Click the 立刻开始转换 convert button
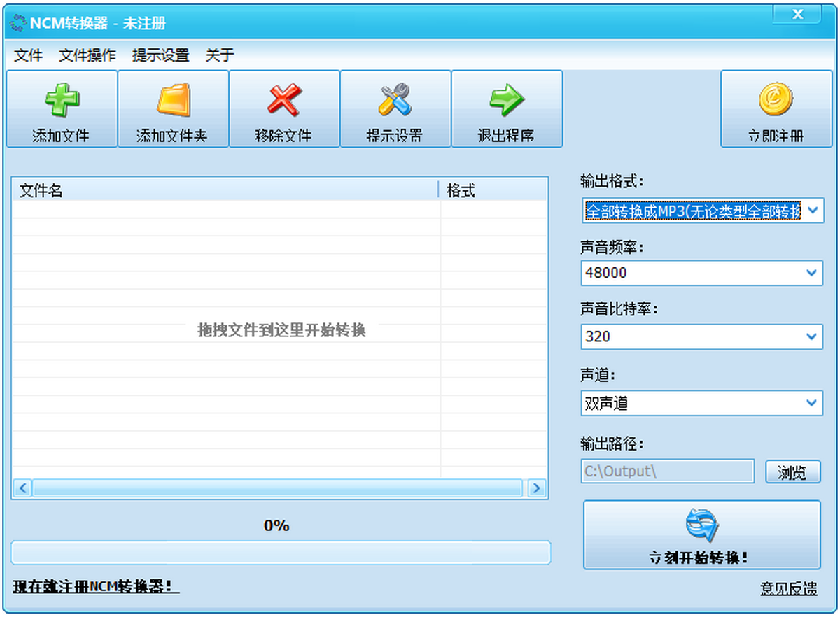This screenshot has width=840, height=617. coord(701,535)
